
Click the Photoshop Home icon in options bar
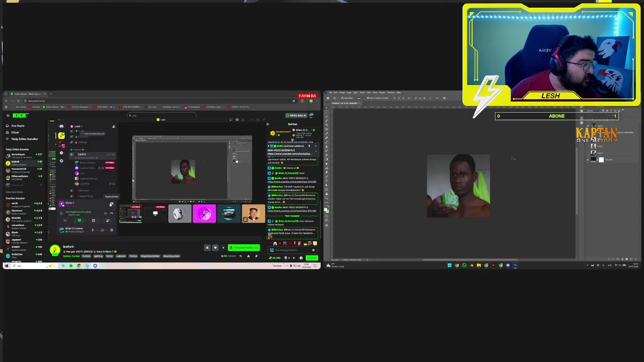tap(328, 98)
